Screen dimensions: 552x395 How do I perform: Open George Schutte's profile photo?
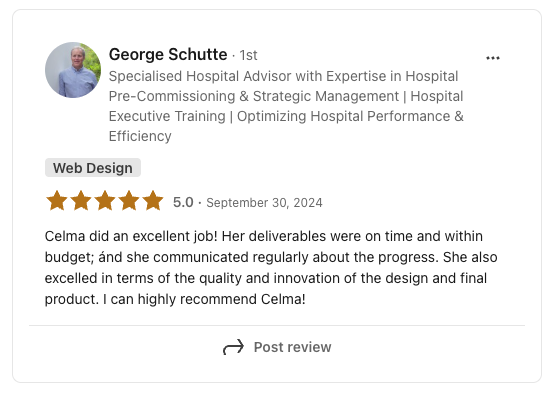coord(73,70)
